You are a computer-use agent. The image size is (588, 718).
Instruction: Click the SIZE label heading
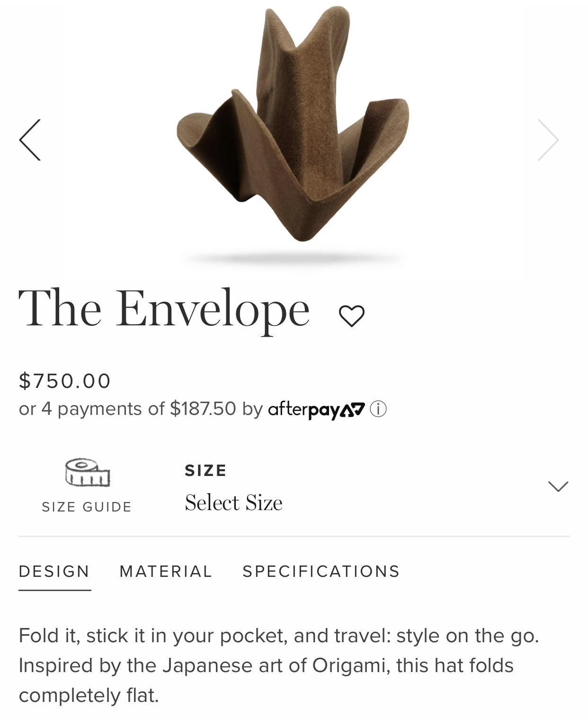(206, 470)
